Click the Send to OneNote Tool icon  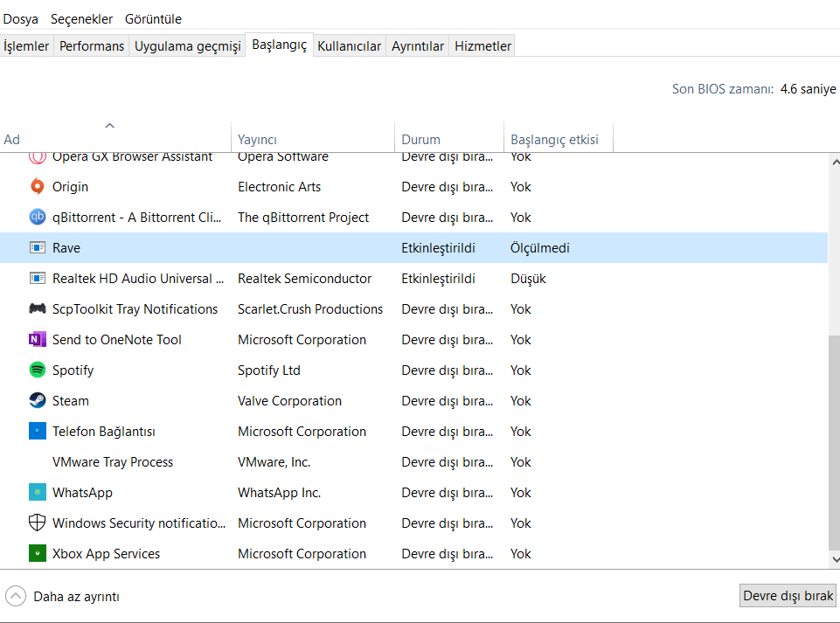[x=37, y=339]
